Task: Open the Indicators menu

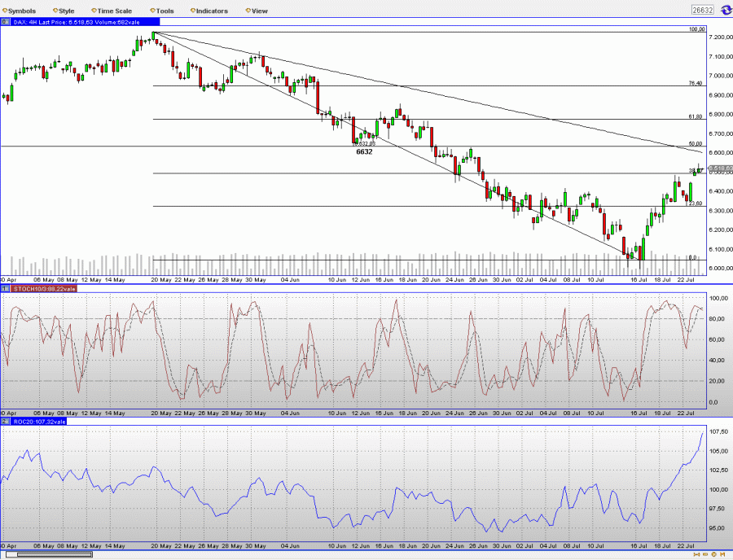Action: (209, 11)
